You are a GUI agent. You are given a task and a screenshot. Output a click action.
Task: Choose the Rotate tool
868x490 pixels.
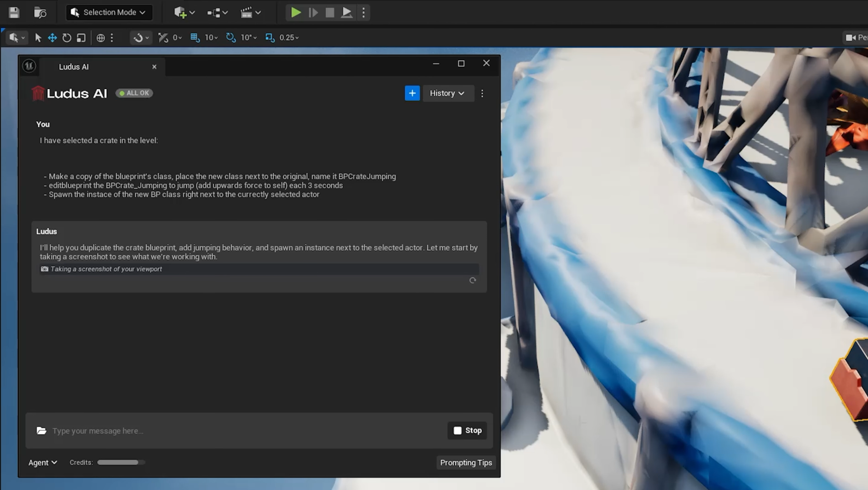(67, 37)
